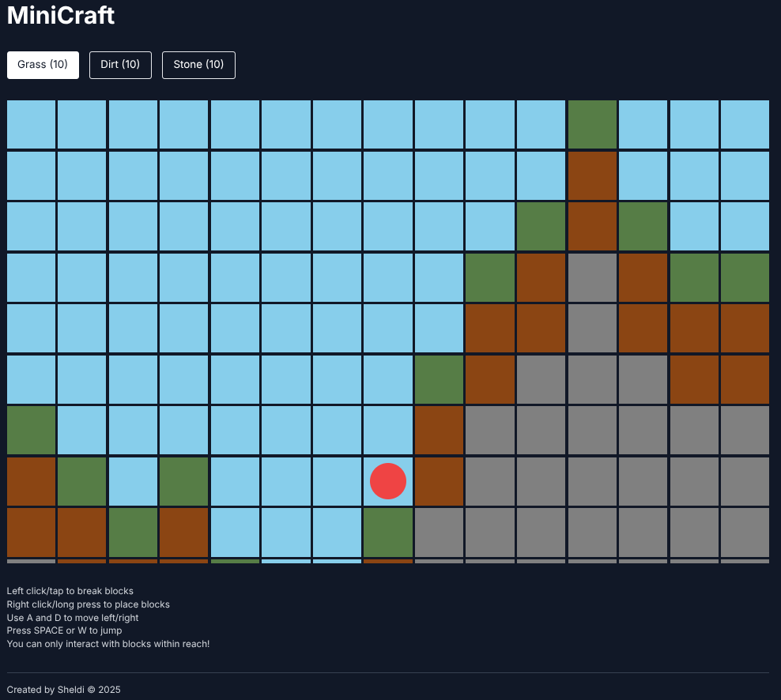Click the Created by Sheldi footer text
Screen dimensions: 781x700
tap(63, 689)
